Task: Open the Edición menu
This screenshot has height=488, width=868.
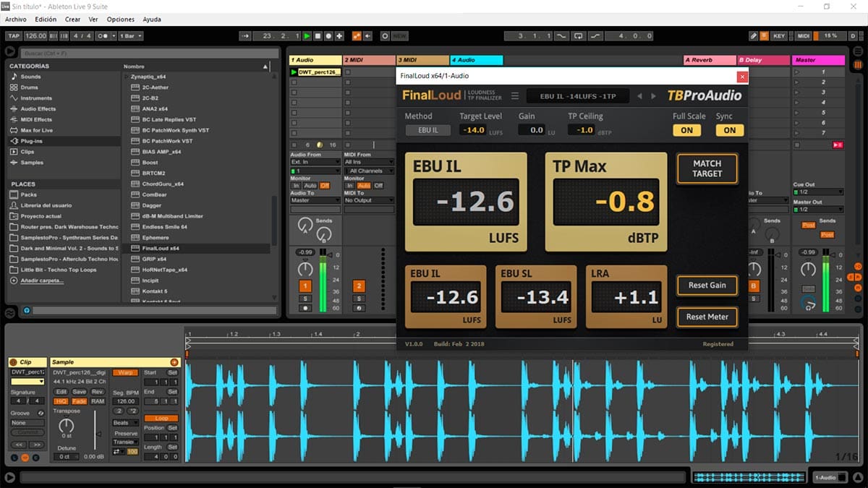Action: tap(46, 20)
